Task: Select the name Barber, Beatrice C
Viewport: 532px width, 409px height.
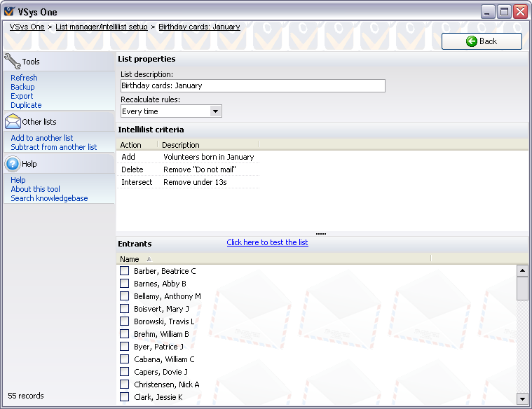Action: point(165,271)
